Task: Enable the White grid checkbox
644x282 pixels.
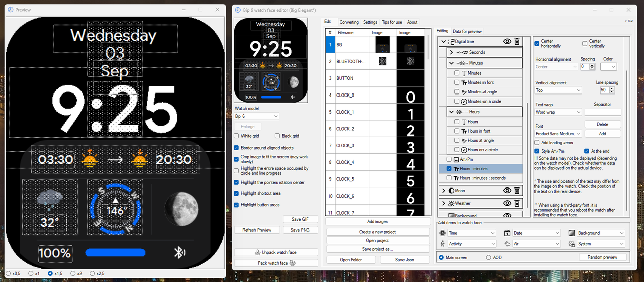Action: (237, 136)
